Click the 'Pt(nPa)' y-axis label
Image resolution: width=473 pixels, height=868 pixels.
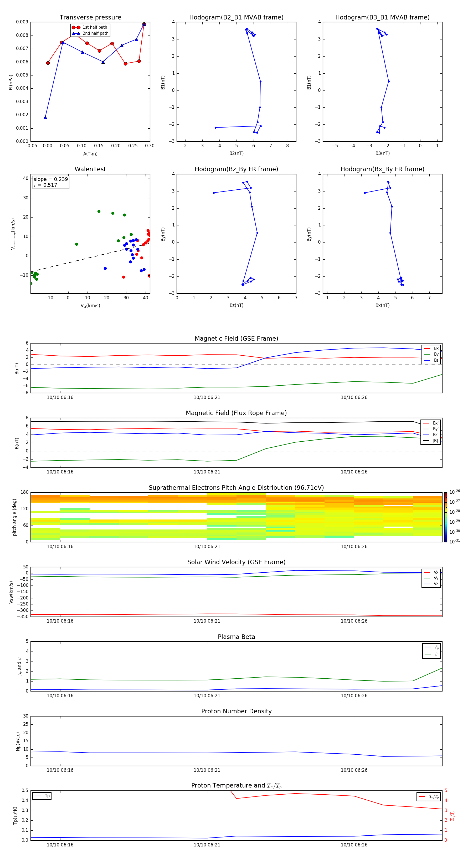point(11,82)
